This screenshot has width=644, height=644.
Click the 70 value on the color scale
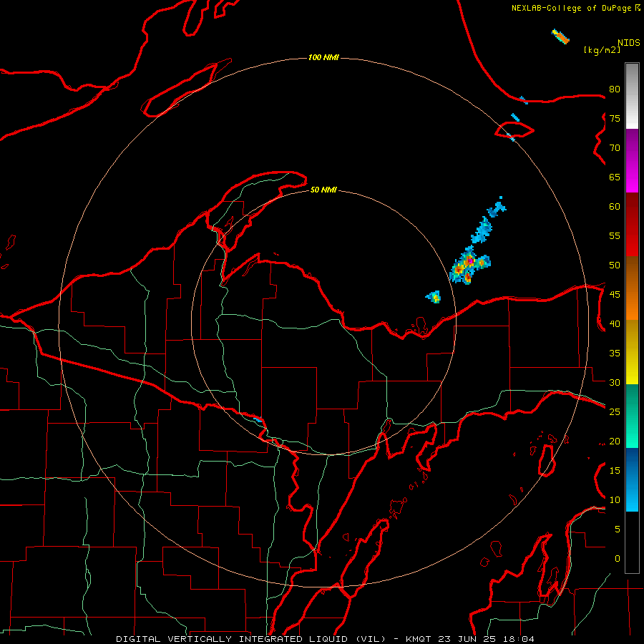pos(615,148)
